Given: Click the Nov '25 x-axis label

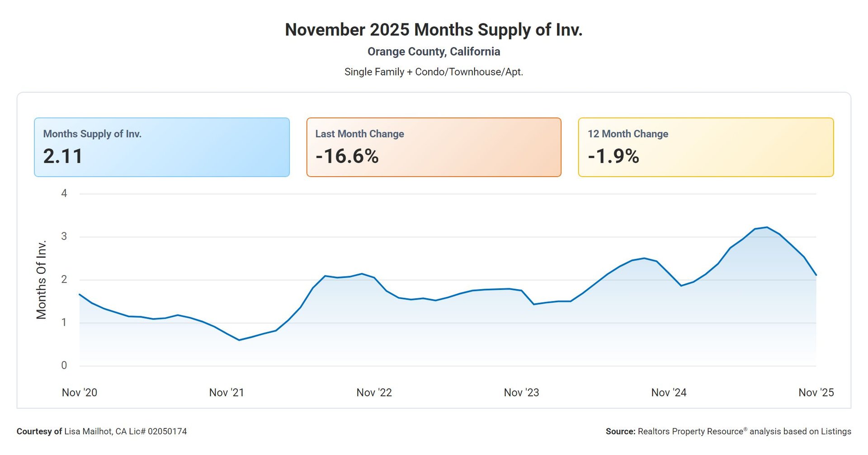Looking at the screenshot, I should tap(816, 393).
